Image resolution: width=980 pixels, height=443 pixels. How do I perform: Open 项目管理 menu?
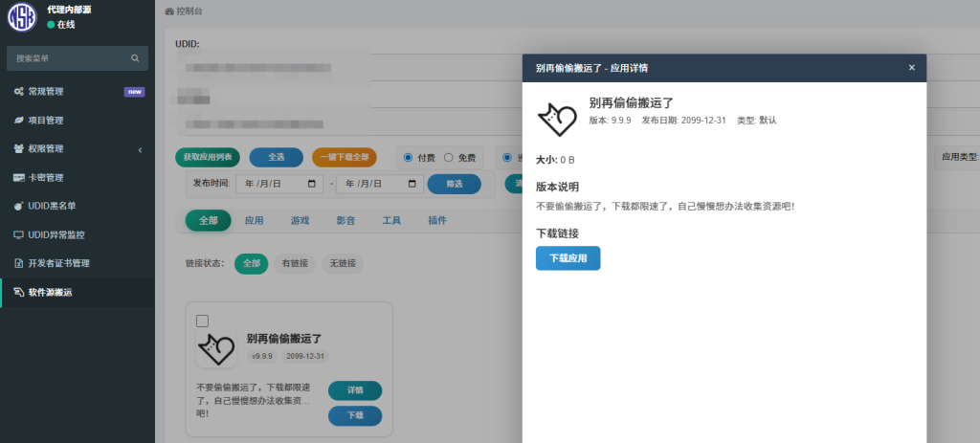click(x=78, y=121)
